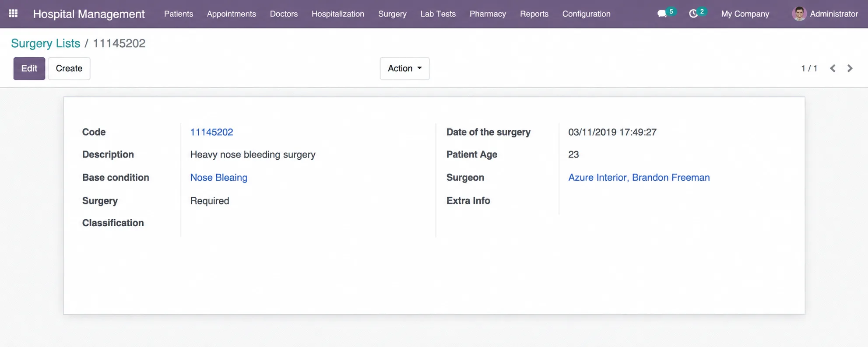Click the Classification field label
Viewport: 868px width, 347px height.
[x=113, y=223]
